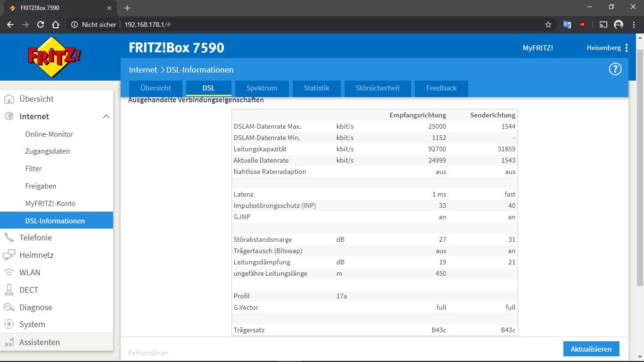Screen dimensions: 644x362
Task: Open the WLAN wifi icon section
Action: pyautogui.click(x=9, y=272)
